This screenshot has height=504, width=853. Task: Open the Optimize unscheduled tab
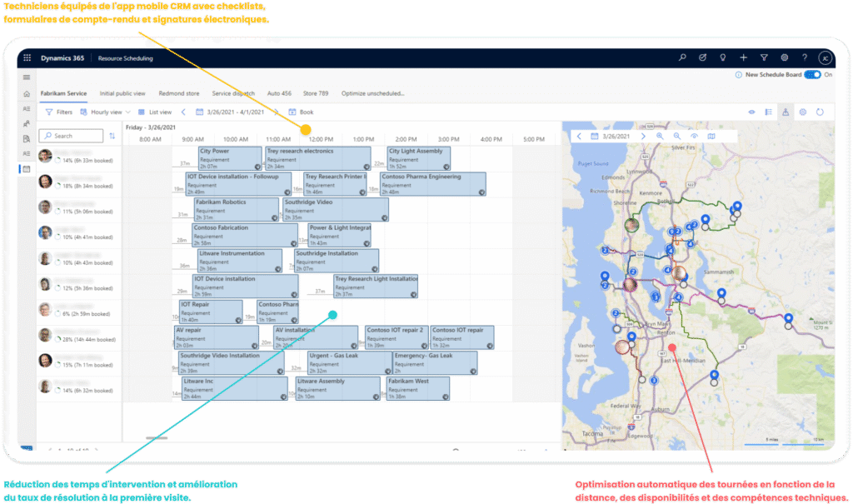(x=372, y=93)
